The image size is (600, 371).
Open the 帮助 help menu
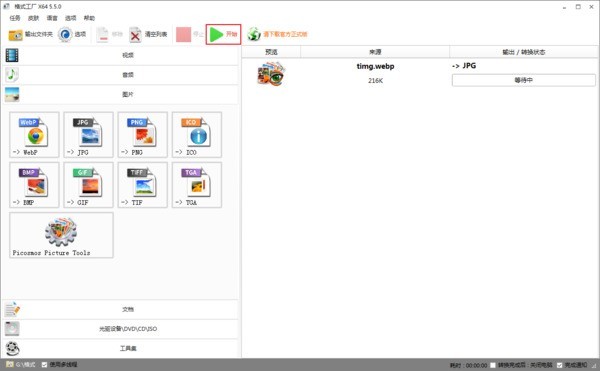pos(89,18)
